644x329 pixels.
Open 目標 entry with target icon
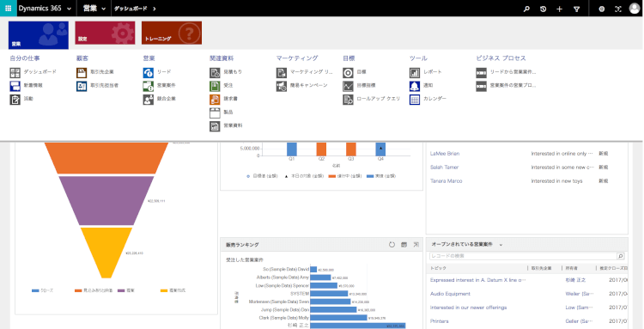[355, 72]
